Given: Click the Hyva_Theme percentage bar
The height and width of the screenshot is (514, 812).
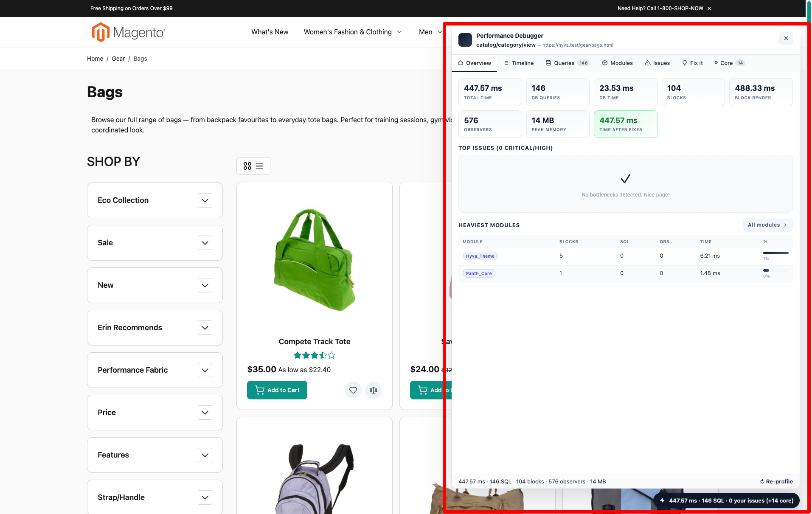Looking at the screenshot, I should point(776,253).
